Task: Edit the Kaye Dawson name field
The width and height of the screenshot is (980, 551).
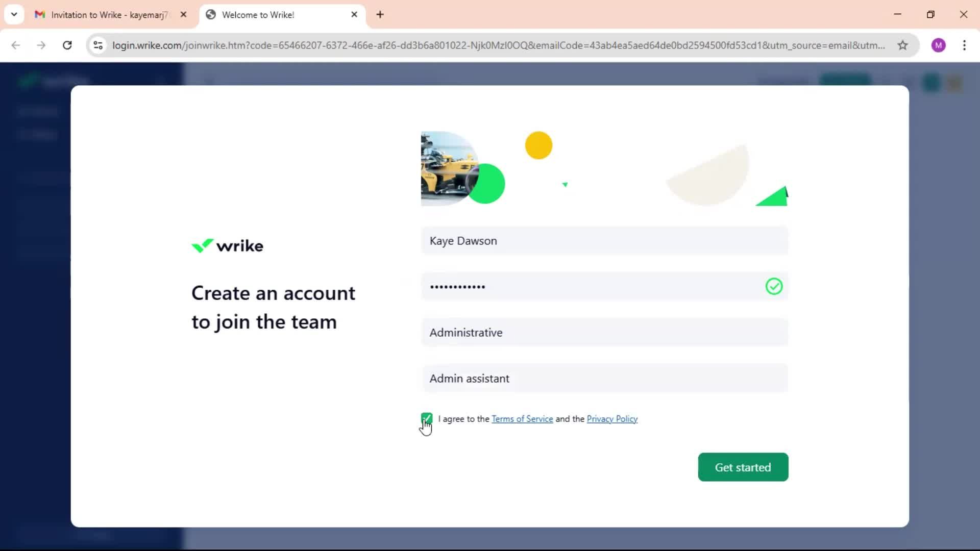Action: [604, 241]
